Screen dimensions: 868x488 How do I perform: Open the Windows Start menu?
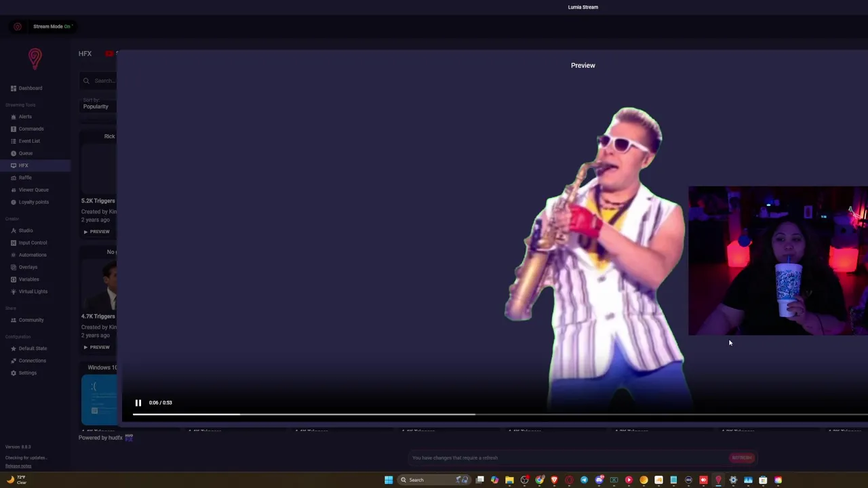[x=389, y=480]
